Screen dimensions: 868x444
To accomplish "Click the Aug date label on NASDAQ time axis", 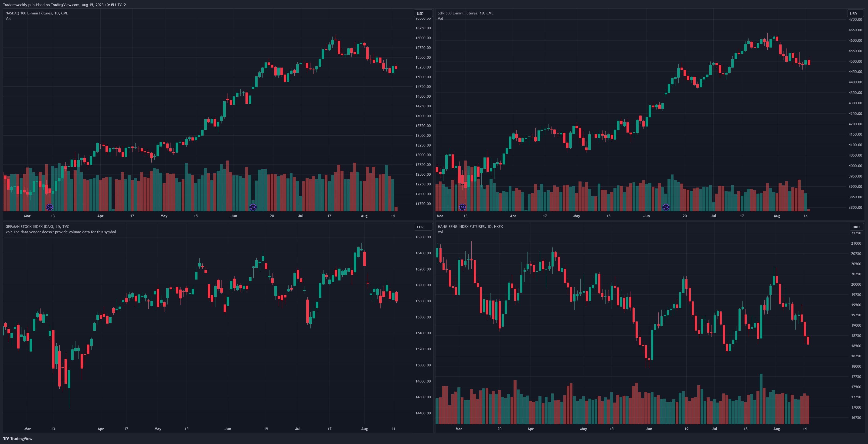I will [364, 216].
